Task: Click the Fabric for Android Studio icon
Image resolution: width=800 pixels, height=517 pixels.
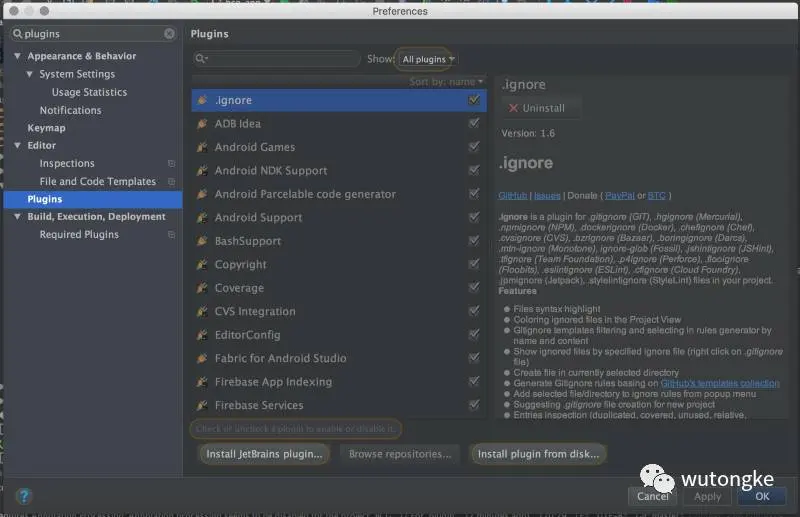Action: tap(203, 358)
